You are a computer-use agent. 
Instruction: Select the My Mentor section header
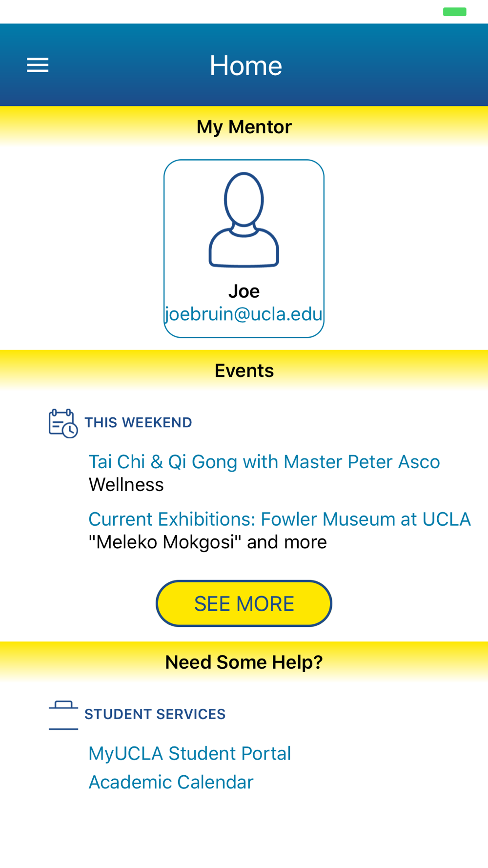point(244,127)
